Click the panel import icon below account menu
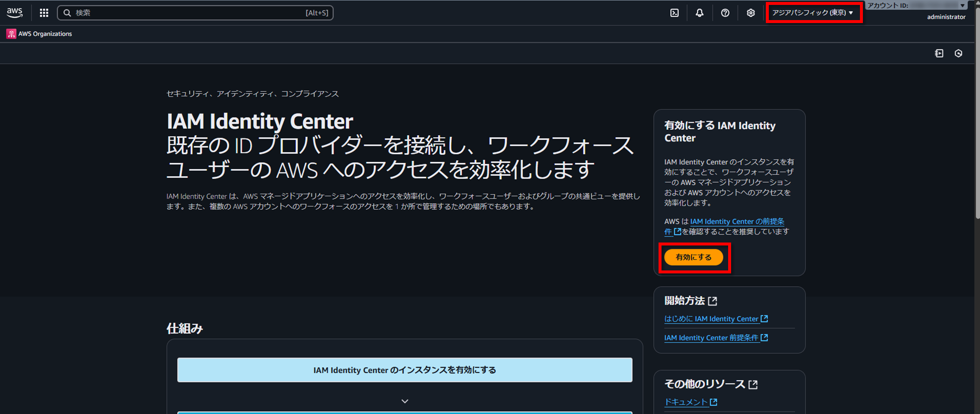Viewport: 980px width, 414px height. click(939, 53)
